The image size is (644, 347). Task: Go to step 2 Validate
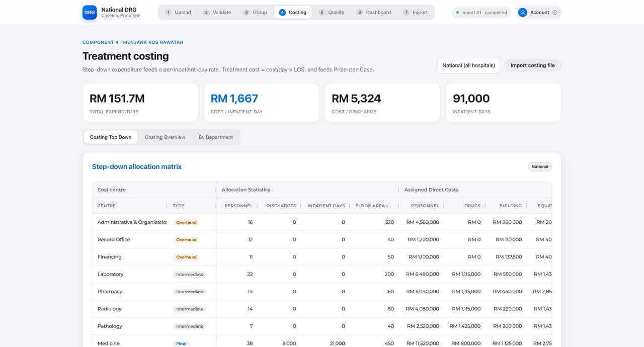(x=217, y=13)
